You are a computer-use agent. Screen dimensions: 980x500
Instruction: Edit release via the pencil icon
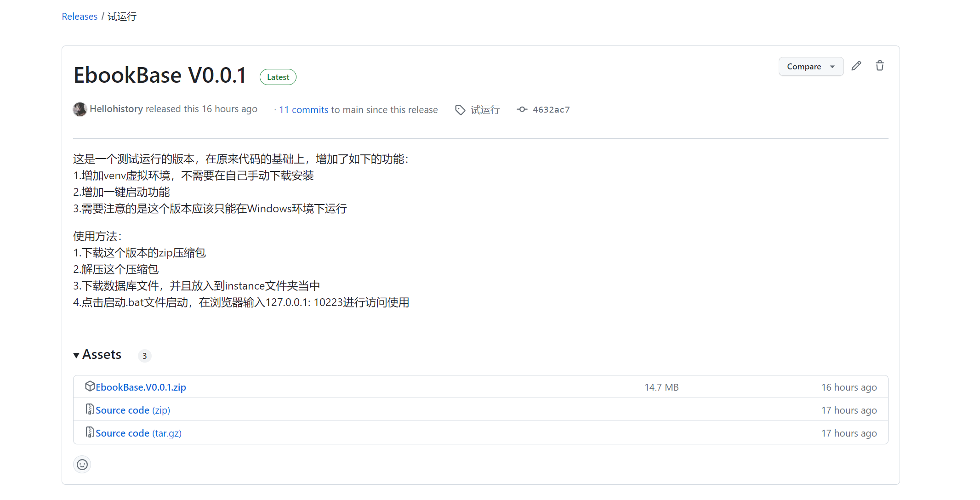[x=856, y=66]
